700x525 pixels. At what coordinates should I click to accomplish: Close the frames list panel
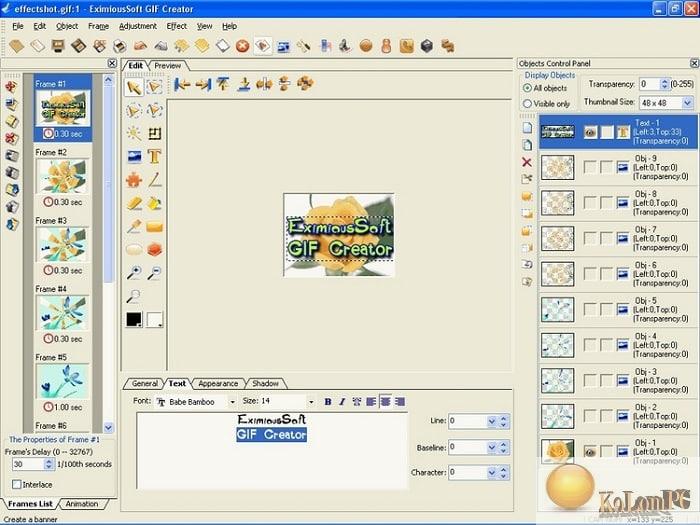point(112,63)
